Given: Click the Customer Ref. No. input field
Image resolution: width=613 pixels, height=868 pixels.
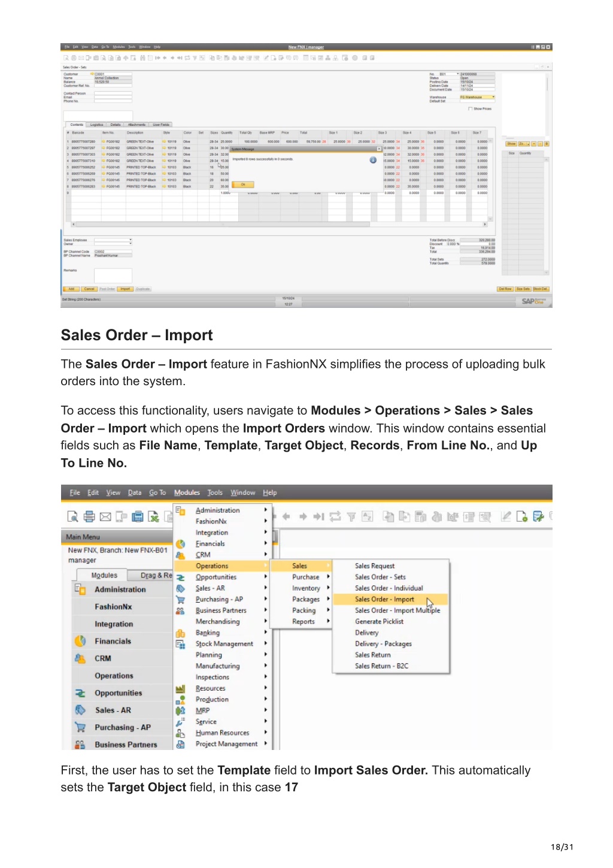Looking at the screenshot, I should [x=113, y=86].
